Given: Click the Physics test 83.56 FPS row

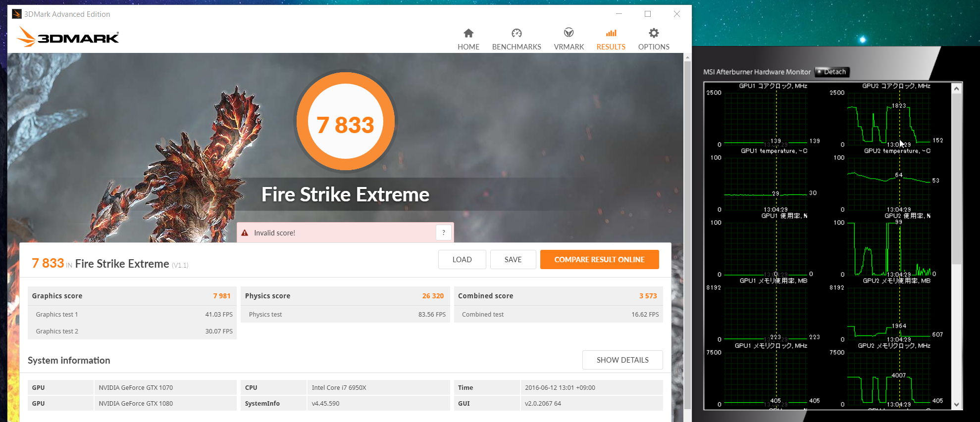Looking at the screenshot, I should 346,314.
